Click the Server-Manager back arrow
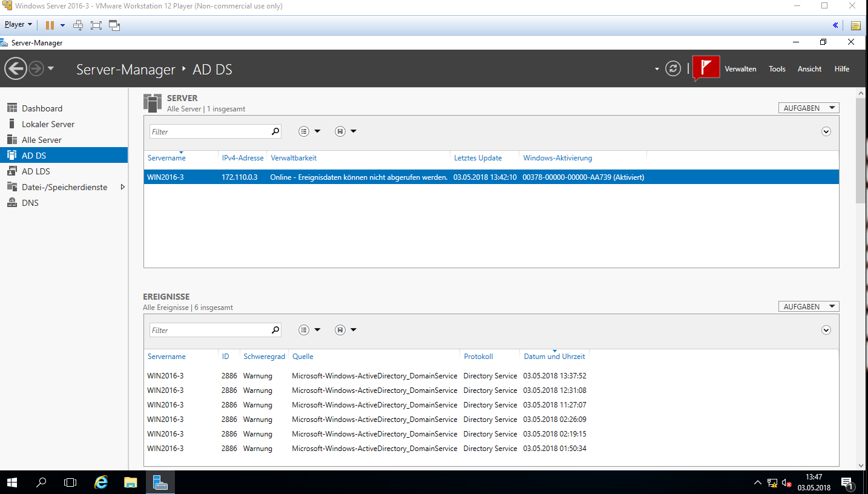 [x=16, y=68]
